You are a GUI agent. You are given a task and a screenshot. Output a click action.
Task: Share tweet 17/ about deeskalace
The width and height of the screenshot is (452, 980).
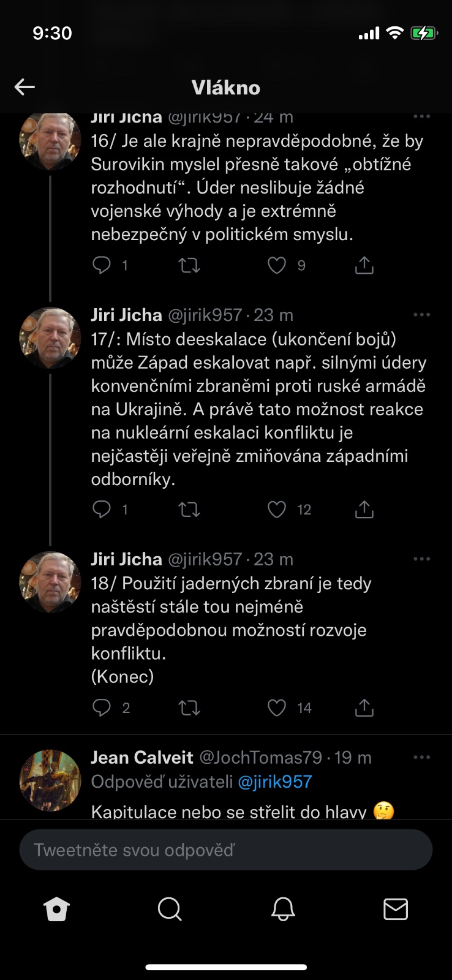pyautogui.click(x=364, y=510)
